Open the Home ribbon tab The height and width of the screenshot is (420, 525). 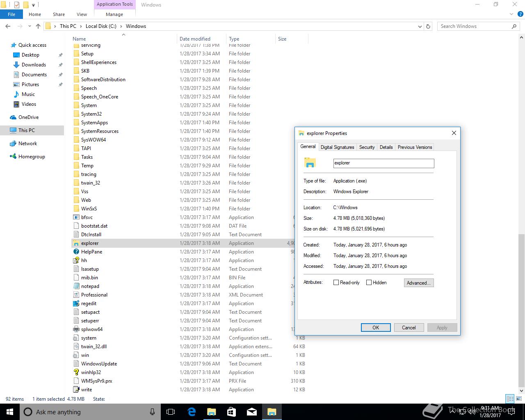[35, 14]
